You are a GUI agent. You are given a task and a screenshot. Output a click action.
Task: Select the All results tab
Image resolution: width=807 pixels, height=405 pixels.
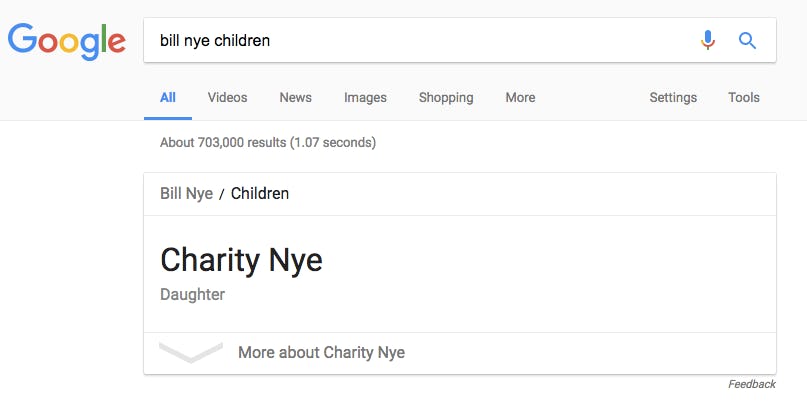point(168,98)
